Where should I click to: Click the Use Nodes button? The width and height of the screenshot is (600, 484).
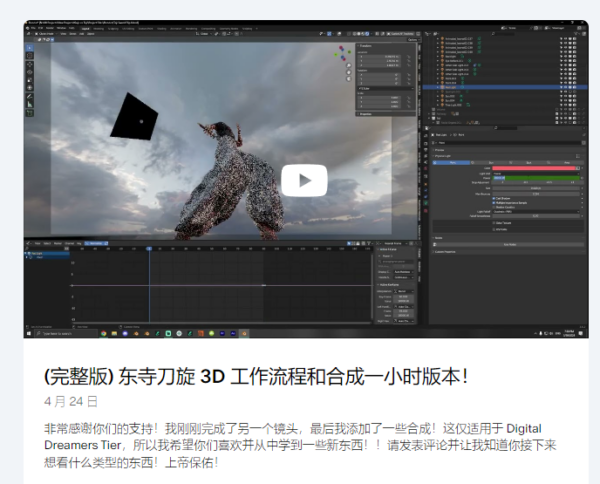point(508,244)
